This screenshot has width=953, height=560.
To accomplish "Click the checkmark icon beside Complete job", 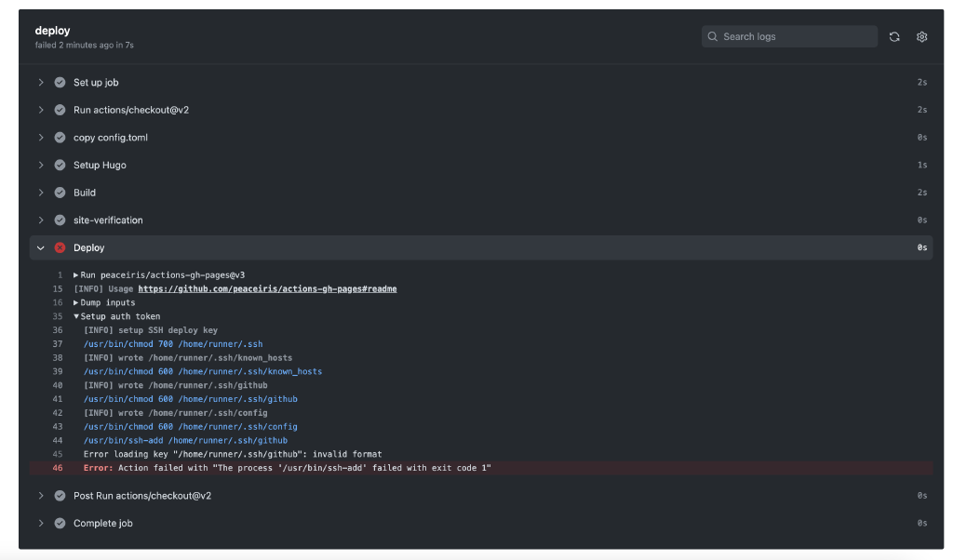I will coord(60,524).
